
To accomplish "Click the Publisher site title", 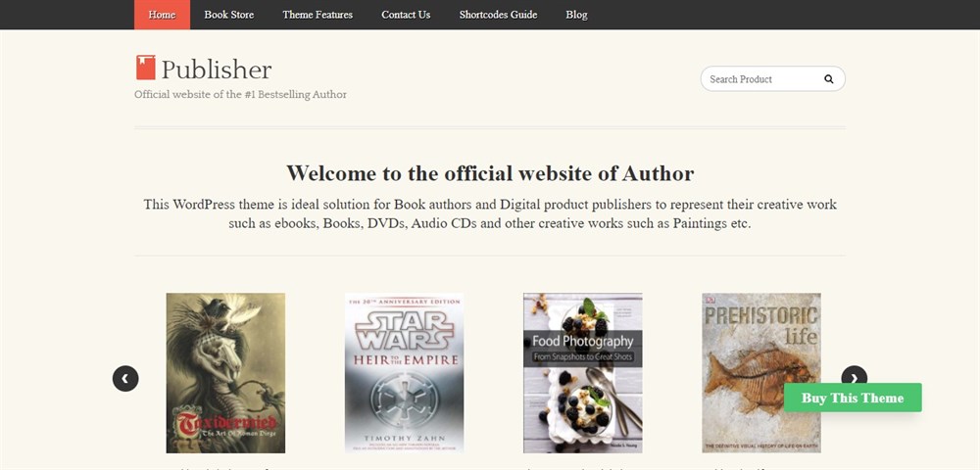I will click(217, 69).
